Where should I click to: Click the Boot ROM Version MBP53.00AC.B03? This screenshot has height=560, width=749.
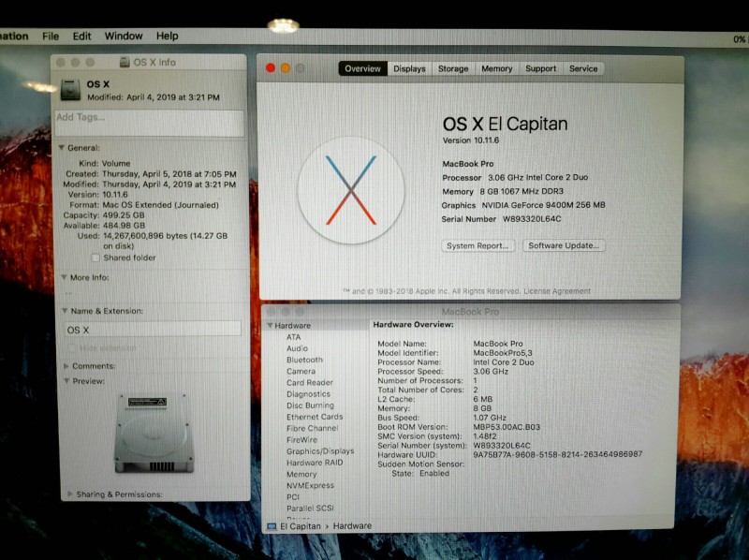[x=507, y=427]
